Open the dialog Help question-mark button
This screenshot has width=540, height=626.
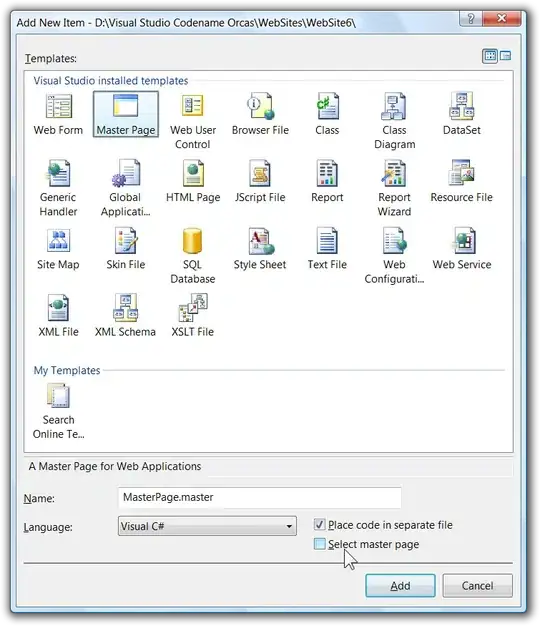(x=471, y=18)
